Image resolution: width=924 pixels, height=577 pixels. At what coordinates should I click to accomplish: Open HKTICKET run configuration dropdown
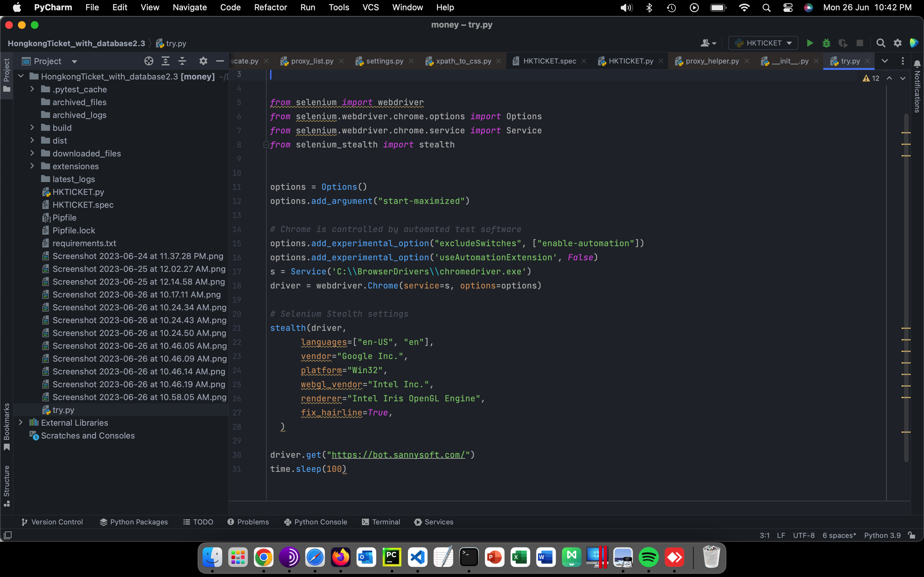tap(763, 43)
